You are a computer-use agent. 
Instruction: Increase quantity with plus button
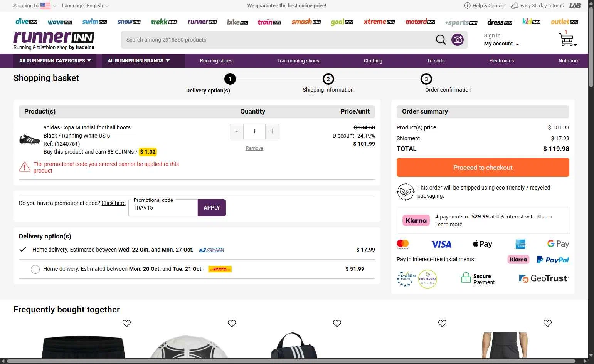(272, 131)
